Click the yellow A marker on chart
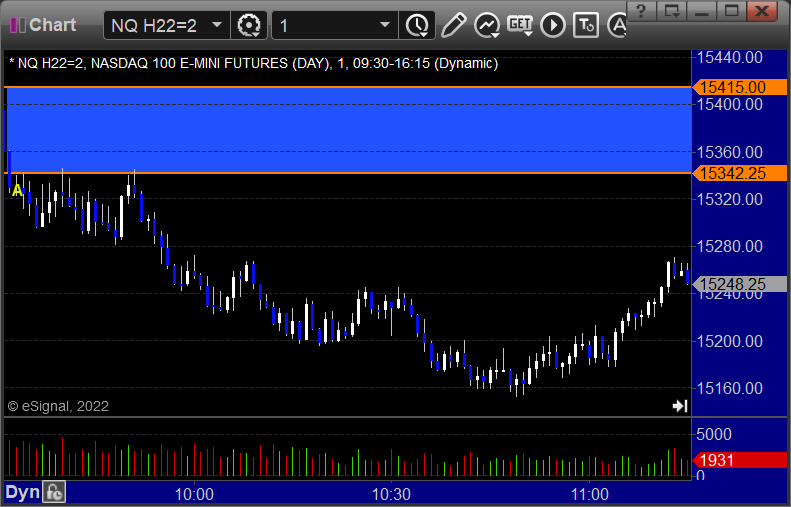791x507 pixels. pyautogui.click(x=18, y=190)
